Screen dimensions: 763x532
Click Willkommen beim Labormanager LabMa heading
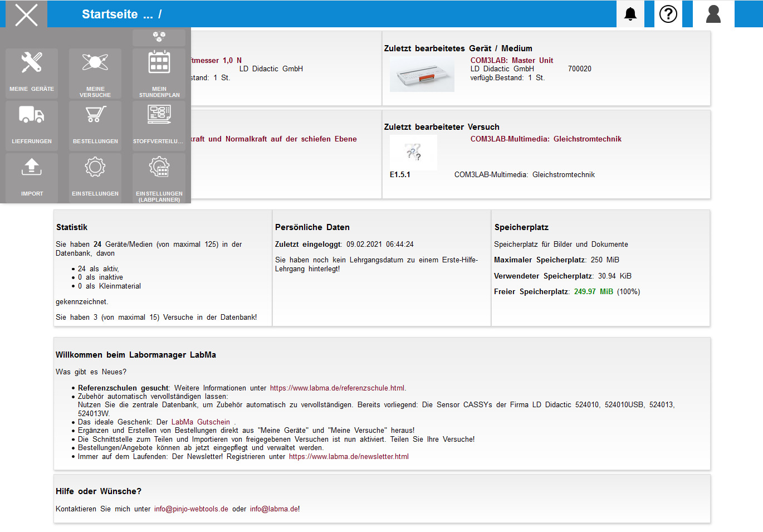pyautogui.click(x=136, y=355)
